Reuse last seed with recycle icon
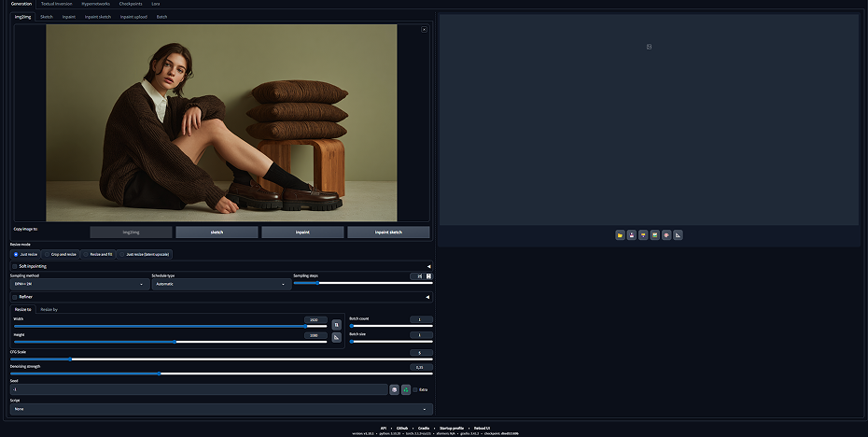The width and height of the screenshot is (868, 437). (x=406, y=390)
